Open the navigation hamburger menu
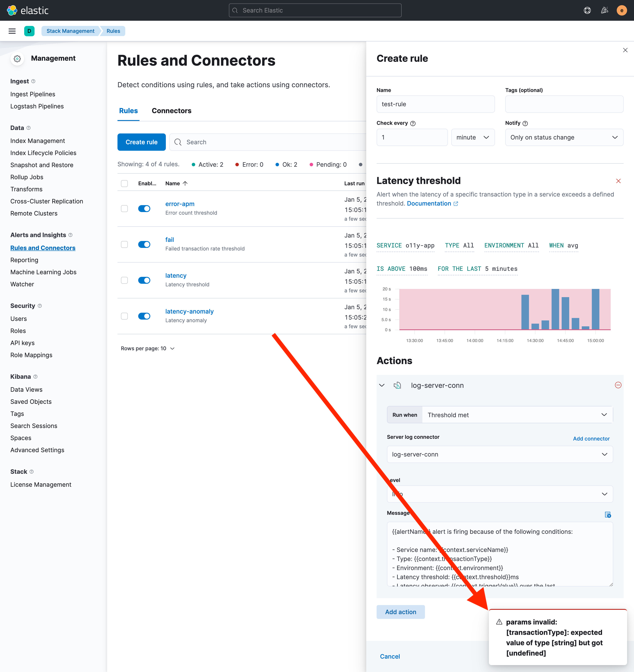 [12, 31]
